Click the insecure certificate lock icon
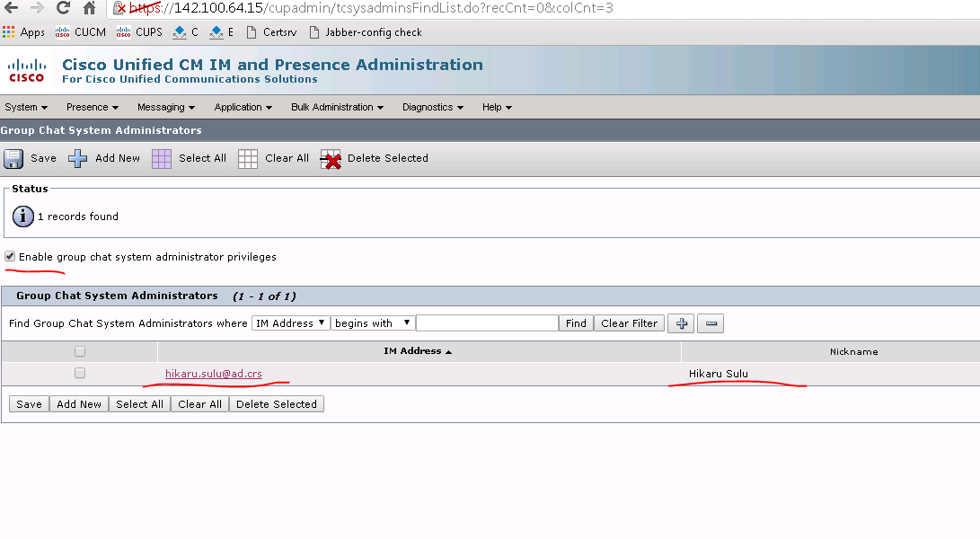 click(x=119, y=8)
